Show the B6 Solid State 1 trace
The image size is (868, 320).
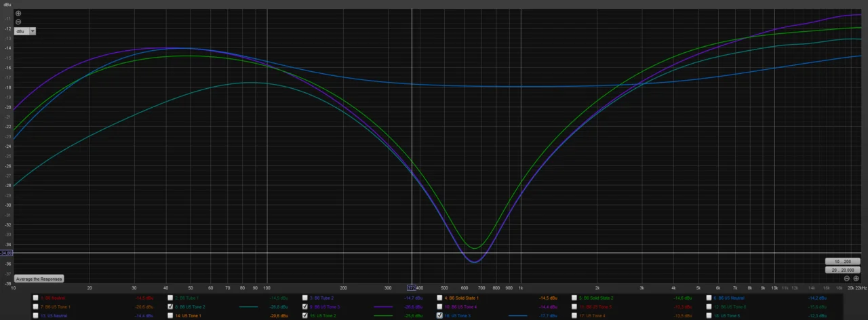(439, 298)
